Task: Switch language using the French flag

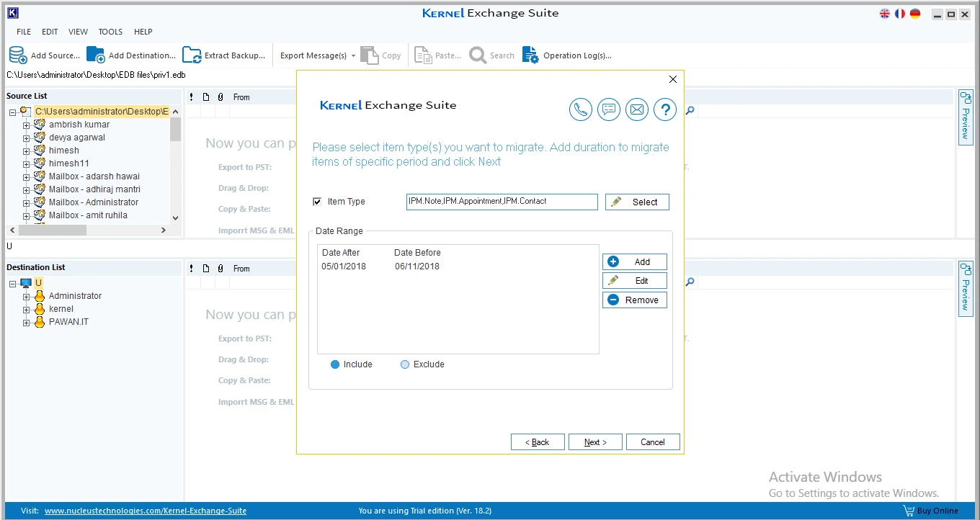Action: pyautogui.click(x=900, y=14)
